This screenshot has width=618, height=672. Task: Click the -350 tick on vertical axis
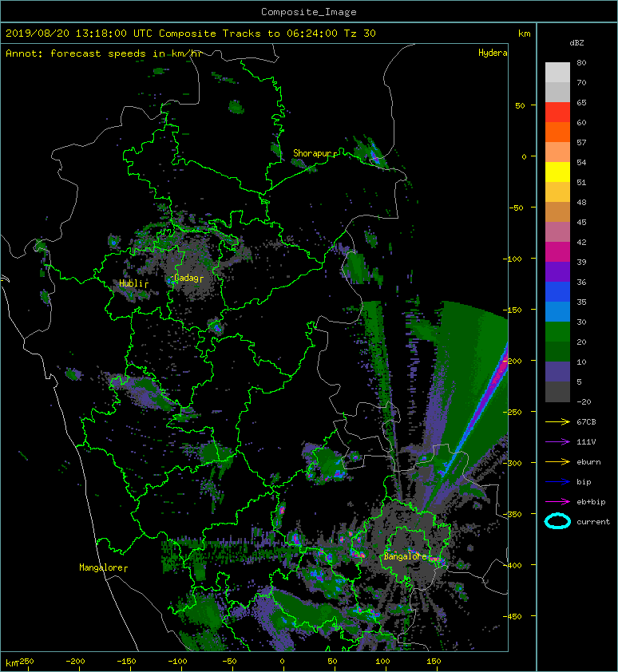[x=512, y=514]
